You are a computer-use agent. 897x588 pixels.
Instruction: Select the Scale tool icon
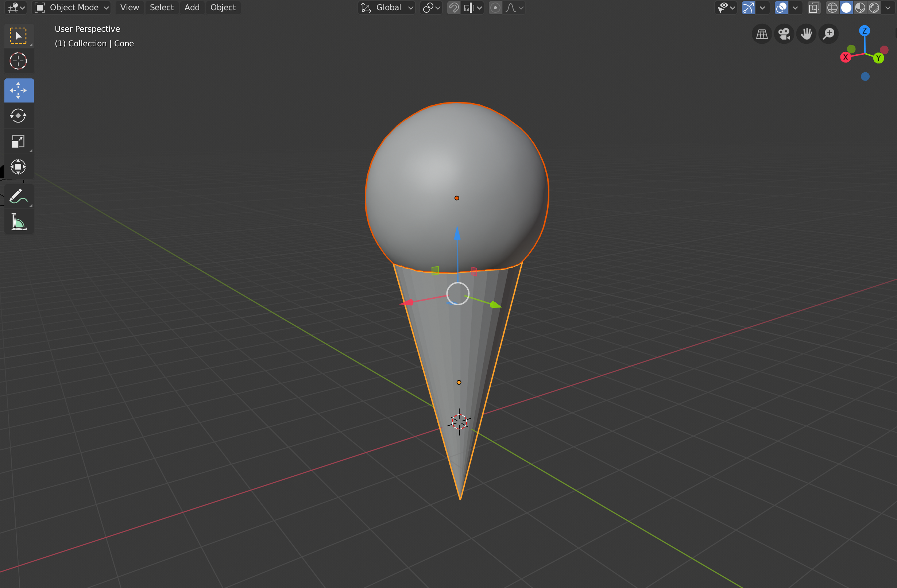(18, 142)
